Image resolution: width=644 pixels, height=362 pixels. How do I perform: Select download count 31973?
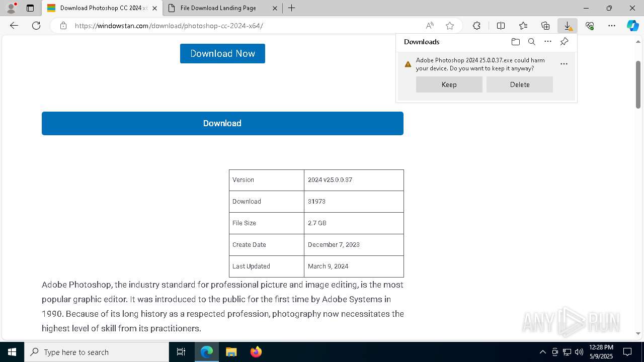(x=316, y=201)
